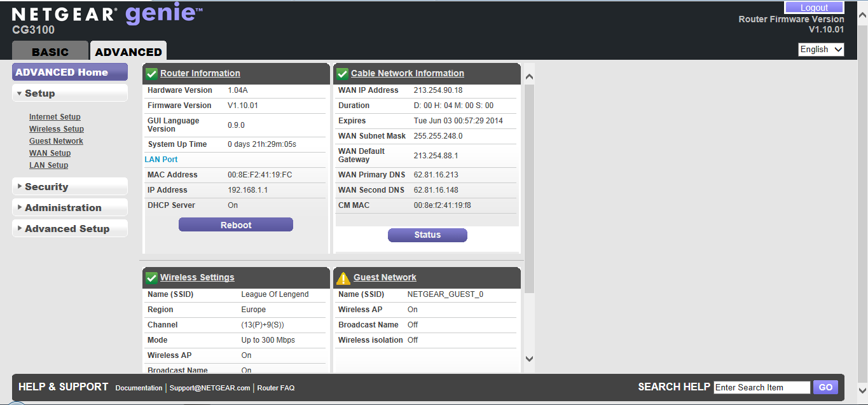
Task: Click the Expires date Tue Jun 03 2014
Action: [458, 121]
